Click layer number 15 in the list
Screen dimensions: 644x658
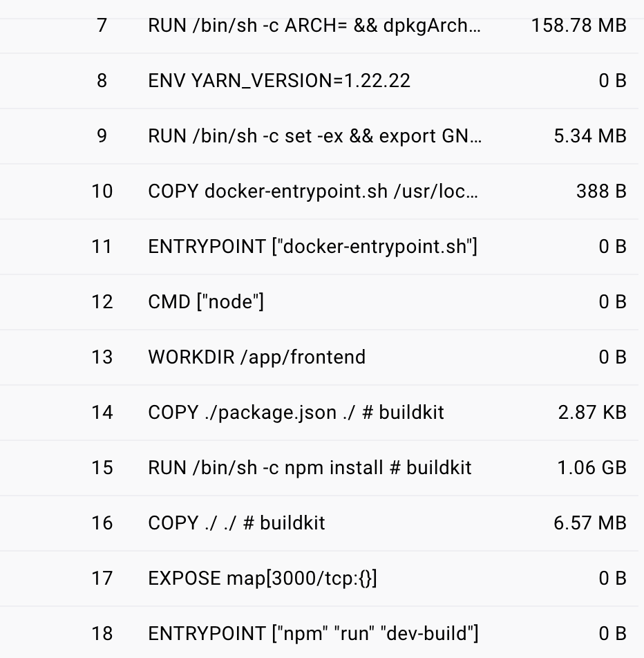click(102, 468)
